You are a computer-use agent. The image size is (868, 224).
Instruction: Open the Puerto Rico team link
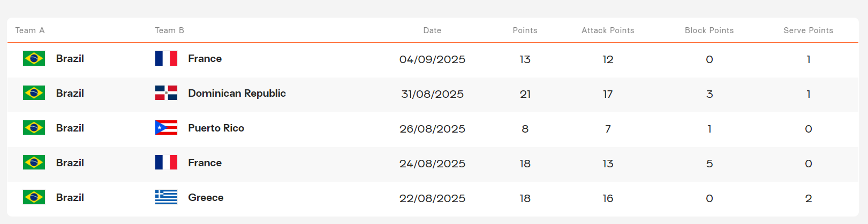(x=216, y=128)
